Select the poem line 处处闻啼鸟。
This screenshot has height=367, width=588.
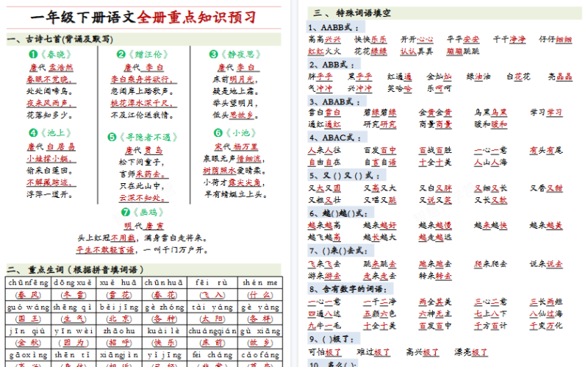coord(49,91)
